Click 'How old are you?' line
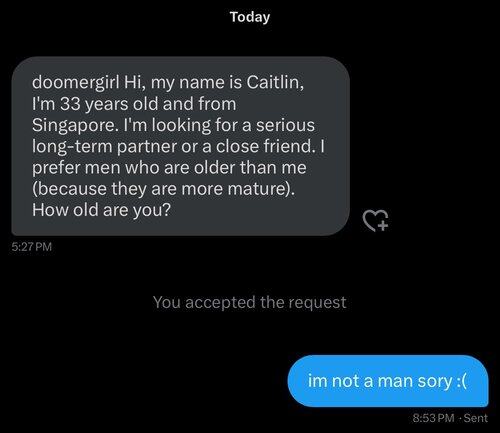Viewport: 500px width, 433px height. tap(101, 210)
